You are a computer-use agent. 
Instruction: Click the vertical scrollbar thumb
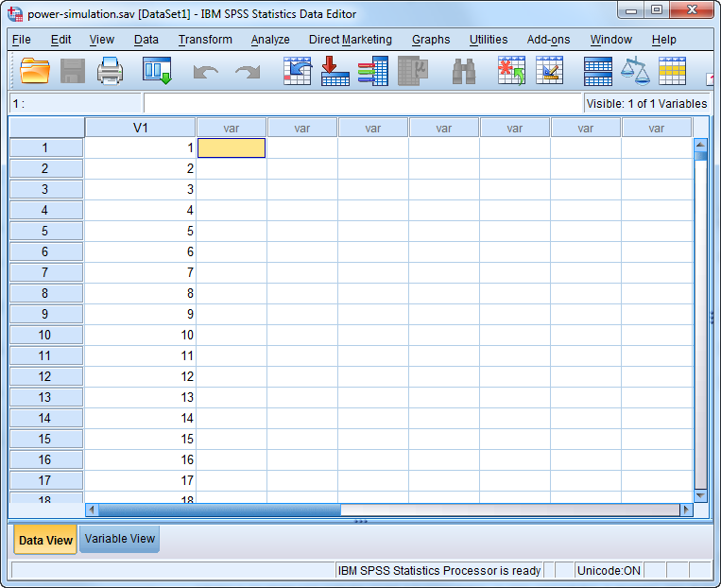point(700,156)
